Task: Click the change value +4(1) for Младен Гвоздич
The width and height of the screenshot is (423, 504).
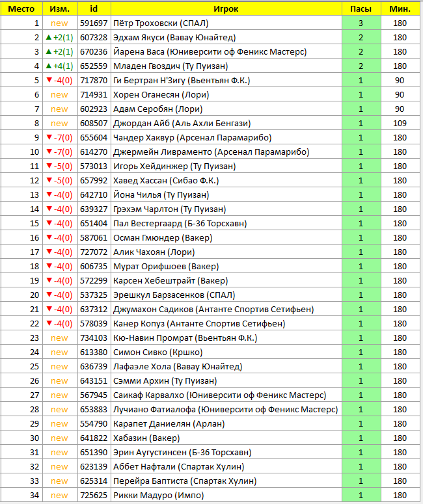Action: (x=63, y=66)
